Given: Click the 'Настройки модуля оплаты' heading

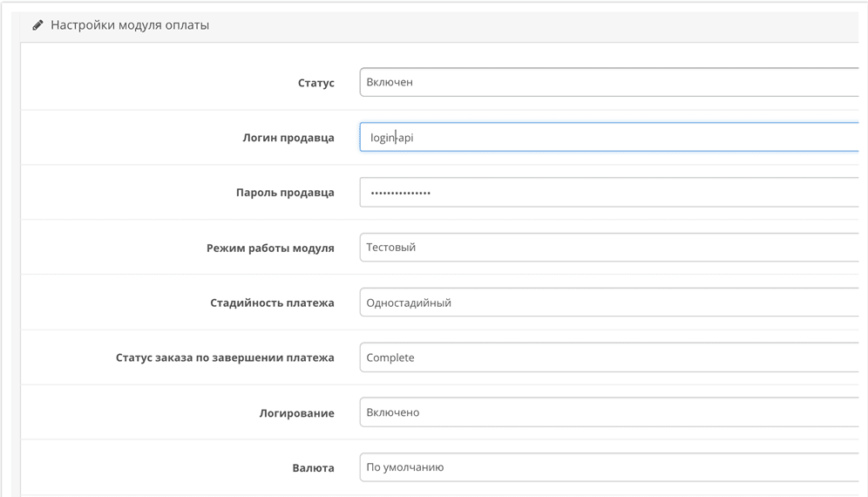Looking at the screenshot, I should (130, 25).
